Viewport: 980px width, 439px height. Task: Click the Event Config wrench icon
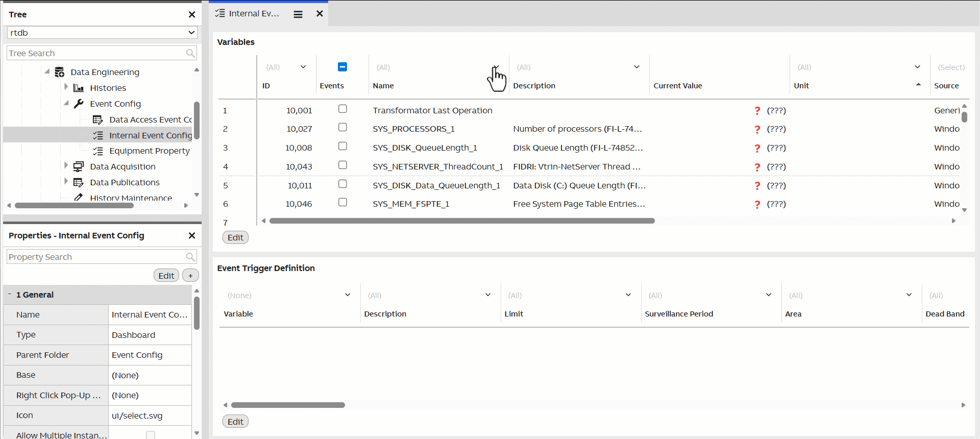(x=79, y=104)
